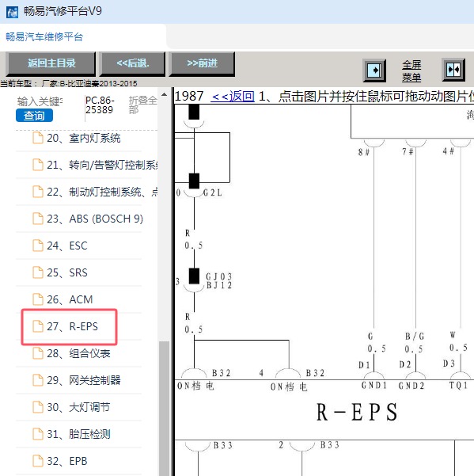Click the document icon beside 23、ABS
Image resolution: width=474 pixels, height=476 pixels.
pos(38,219)
